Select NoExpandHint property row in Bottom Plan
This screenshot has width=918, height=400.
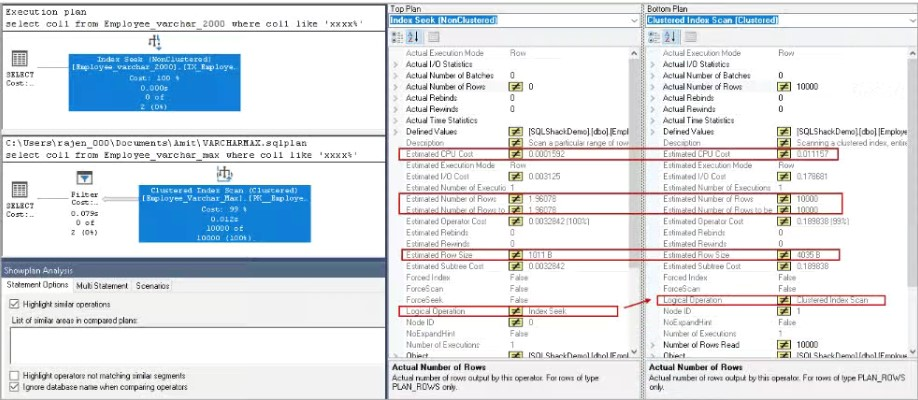point(777,322)
